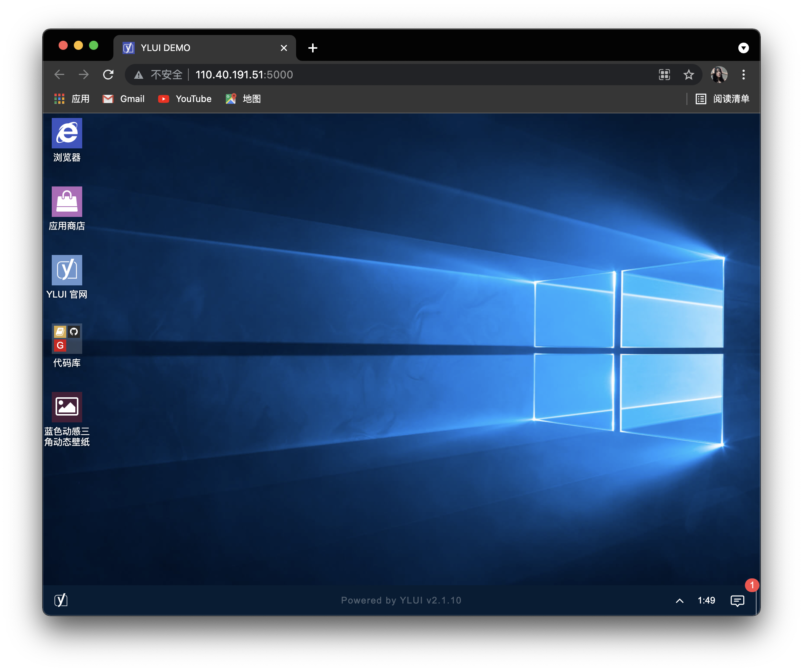Open the message center notification icon
The image size is (803, 672).
(x=737, y=600)
